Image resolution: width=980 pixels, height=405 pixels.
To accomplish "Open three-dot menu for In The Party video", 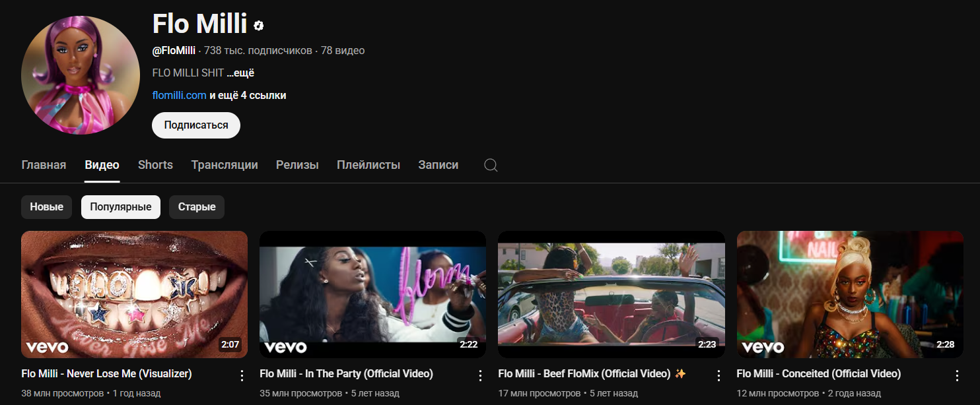I will coord(480,375).
